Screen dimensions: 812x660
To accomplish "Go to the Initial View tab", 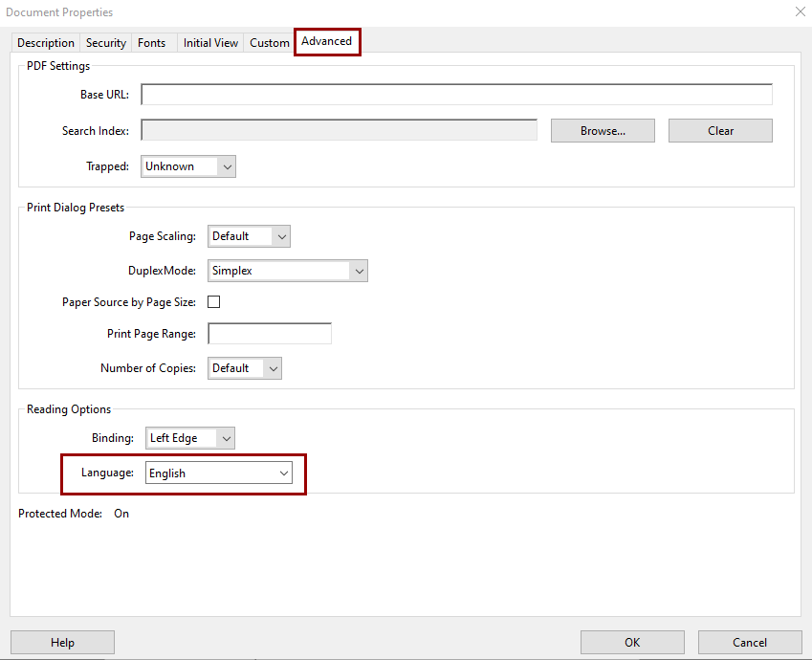I will point(210,43).
